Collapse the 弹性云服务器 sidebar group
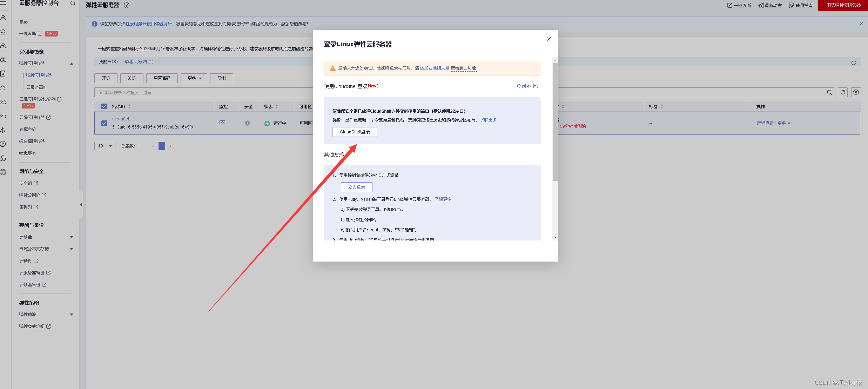Image resolution: width=868 pixels, height=389 pixels. point(72,64)
